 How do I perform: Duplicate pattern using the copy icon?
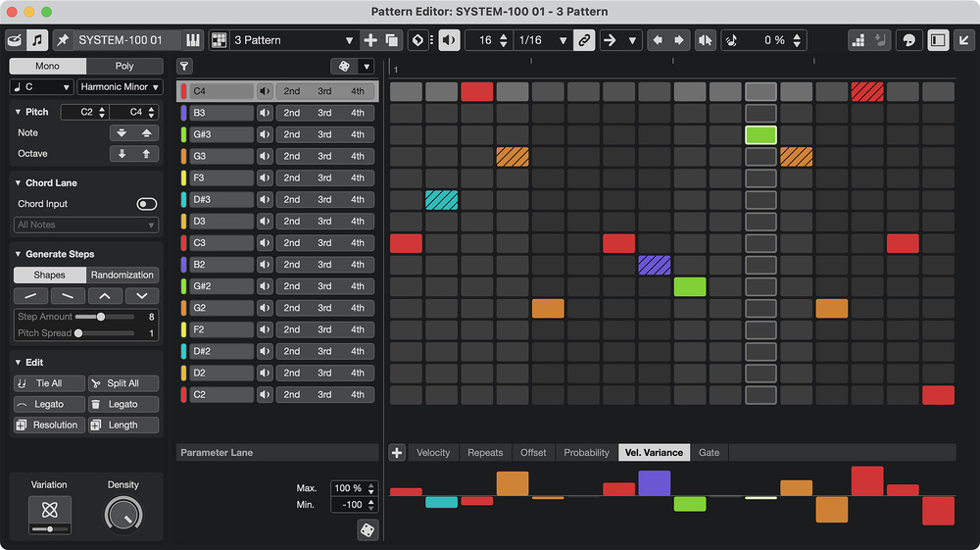[x=392, y=40]
